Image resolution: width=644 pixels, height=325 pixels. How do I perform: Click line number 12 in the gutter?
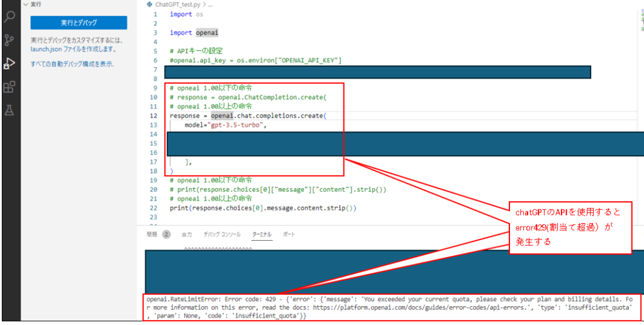click(x=154, y=116)
